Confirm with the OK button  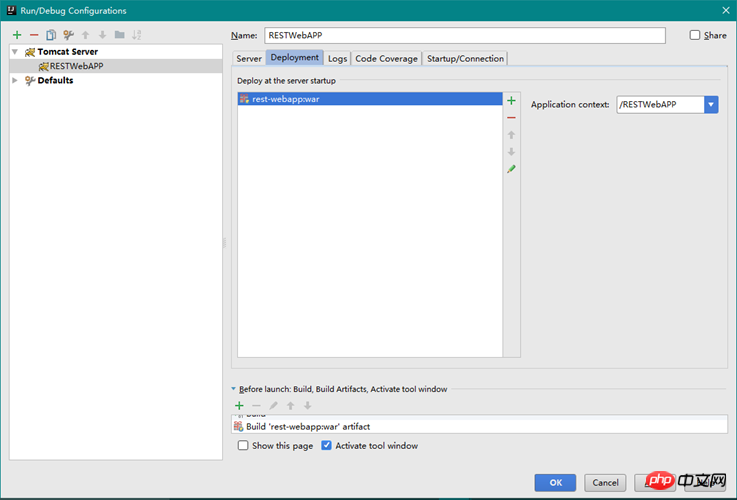point(555,483)
